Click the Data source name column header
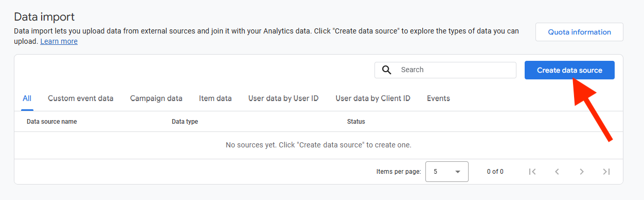Viewport: 644px width, 200px height. click(x=52, y=122)
